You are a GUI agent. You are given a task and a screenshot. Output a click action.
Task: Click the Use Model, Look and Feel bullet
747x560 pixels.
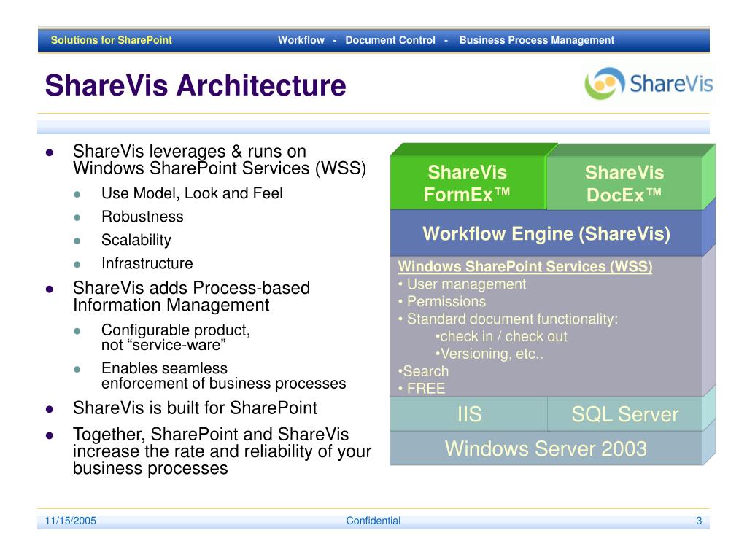tap(192, 193)
